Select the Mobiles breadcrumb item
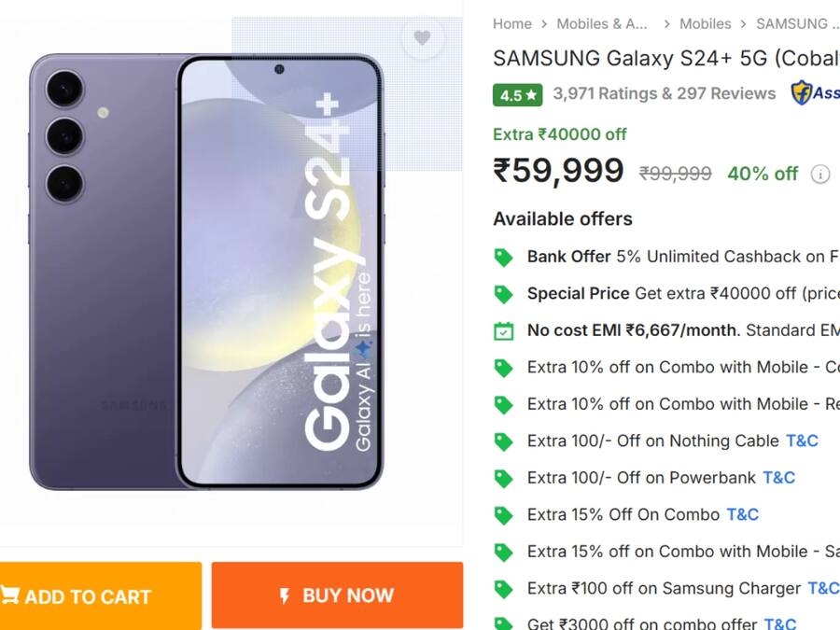The width and height of the screenshot is (840, 630). point(706,24)
